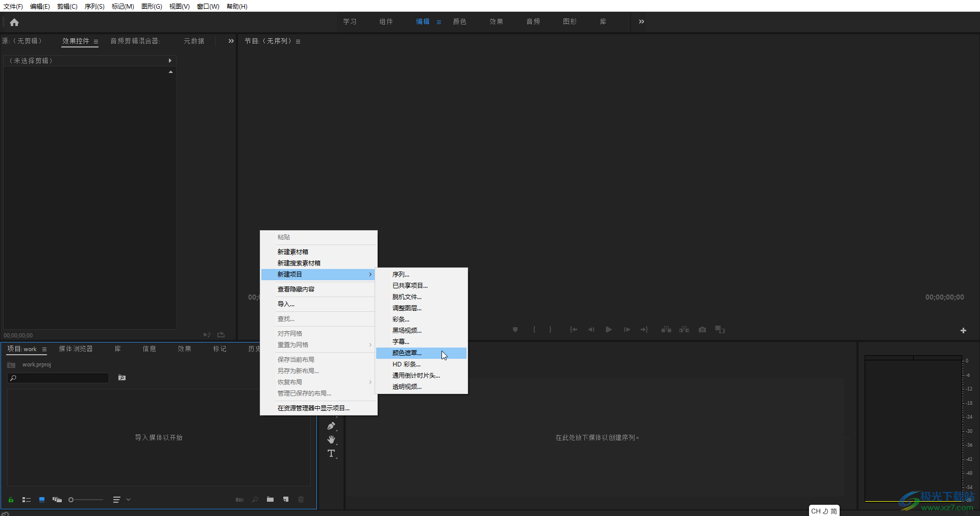This screenshot has height=516, width=980.
Task: Click export frame icon in source panel
Action: point(221,335)
